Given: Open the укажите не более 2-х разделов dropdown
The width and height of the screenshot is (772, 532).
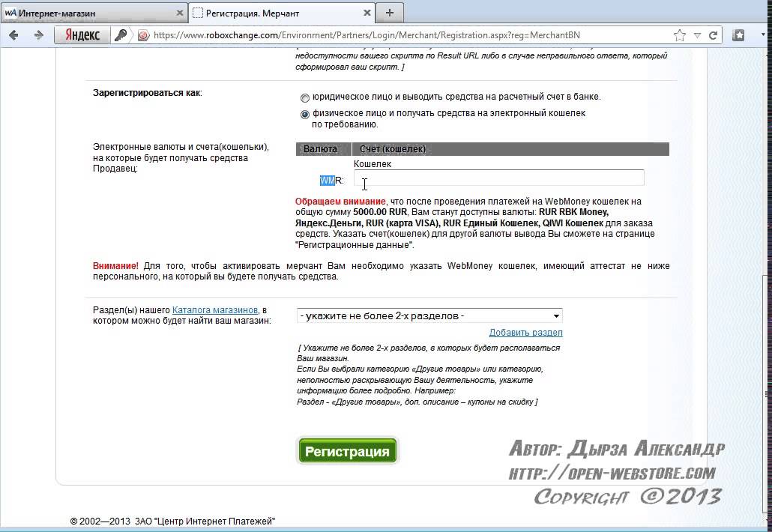Looking at the screenshot, I should click(429, 316).
